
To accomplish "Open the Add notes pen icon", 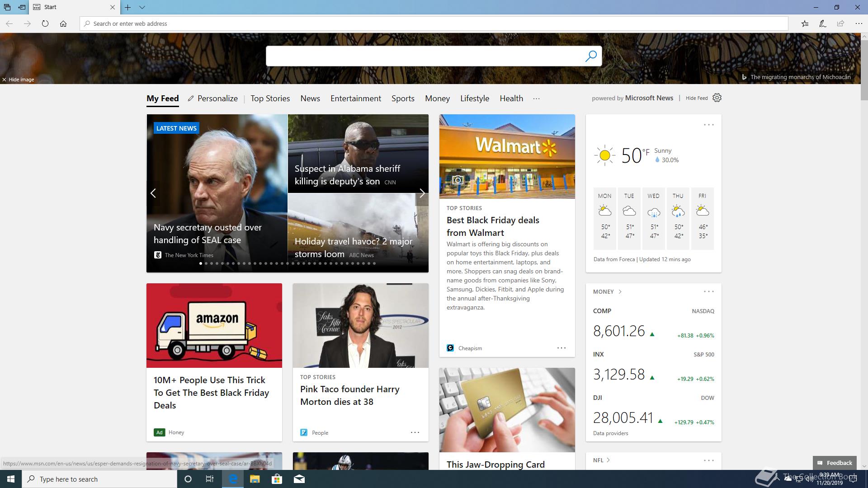I will tap(823, 23).
